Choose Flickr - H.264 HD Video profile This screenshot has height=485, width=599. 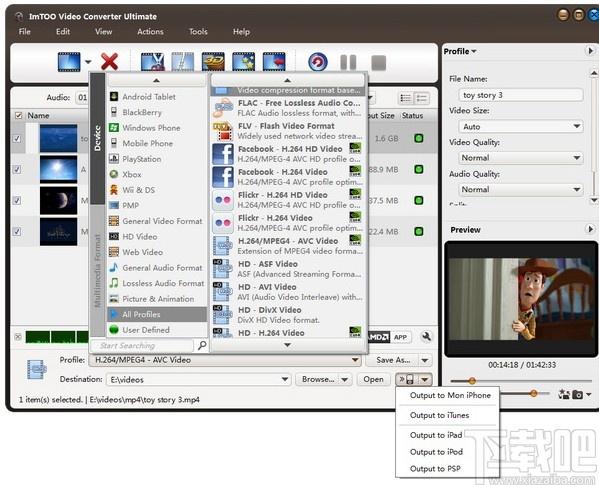tap(287, 200)
